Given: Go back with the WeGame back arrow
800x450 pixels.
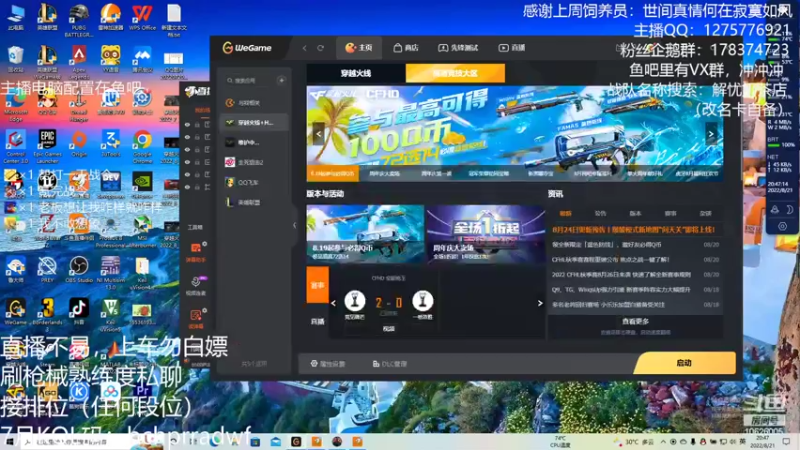Looking at the screenshot, I should (x=305, y=48).
